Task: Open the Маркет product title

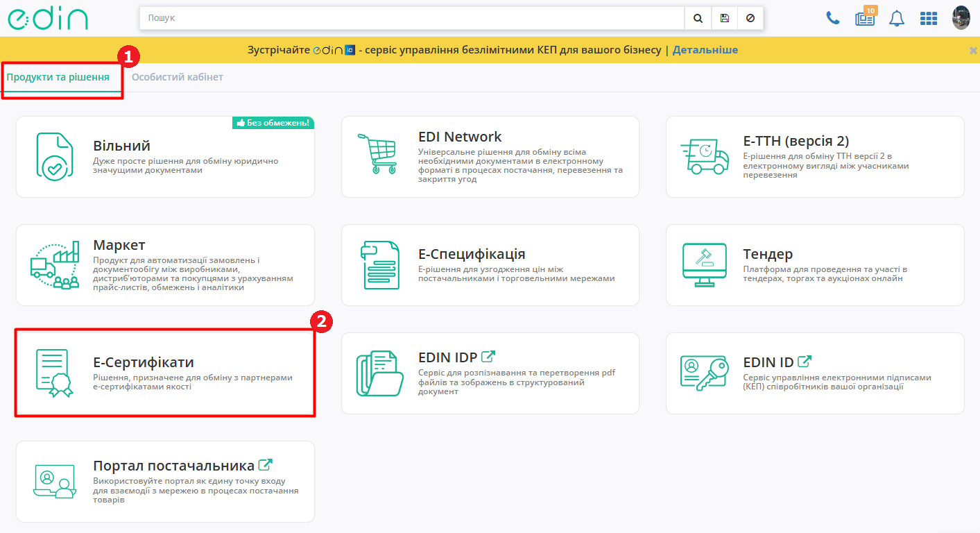Action: click(x=119, y=245)
